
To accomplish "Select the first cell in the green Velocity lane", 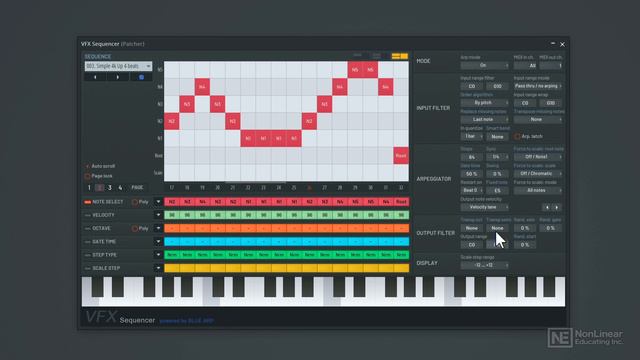I will (x=171, y=215).
